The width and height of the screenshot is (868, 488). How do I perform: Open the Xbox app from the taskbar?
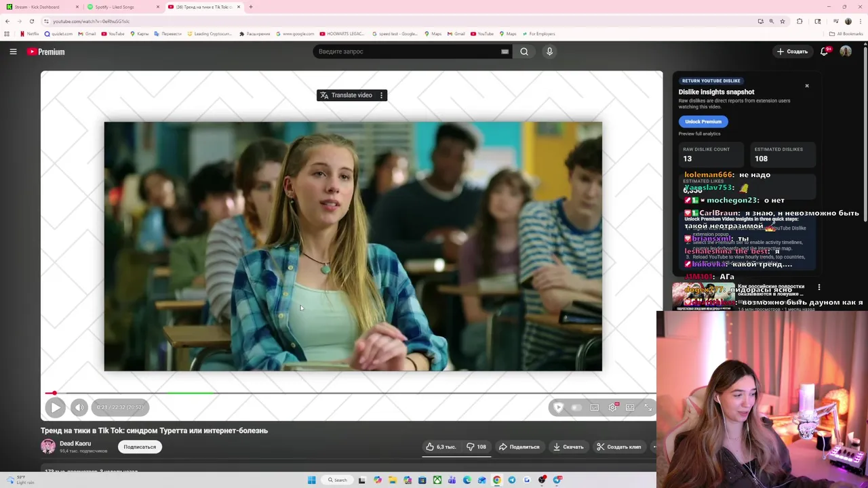(437, 480)
